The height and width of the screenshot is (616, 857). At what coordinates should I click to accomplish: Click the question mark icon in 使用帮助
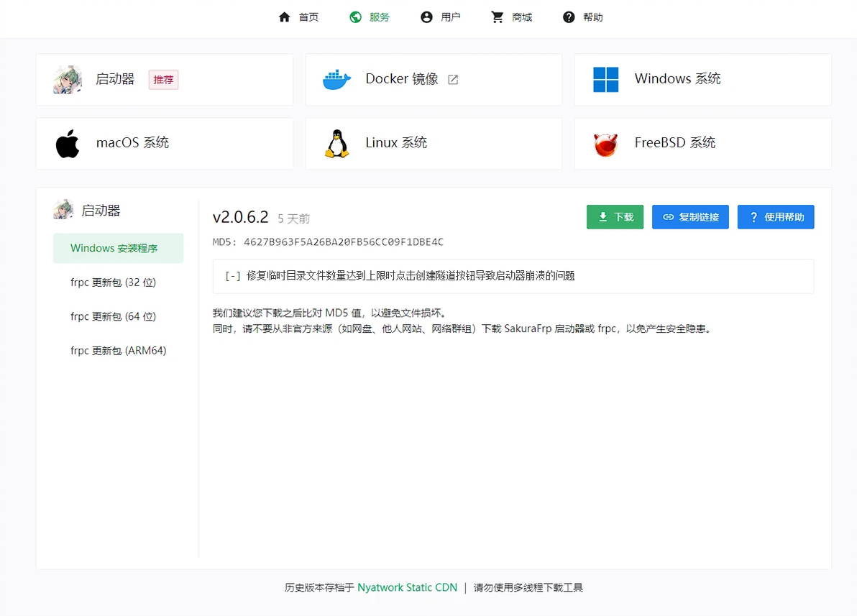pyautogui.click(x=753, y=217)
